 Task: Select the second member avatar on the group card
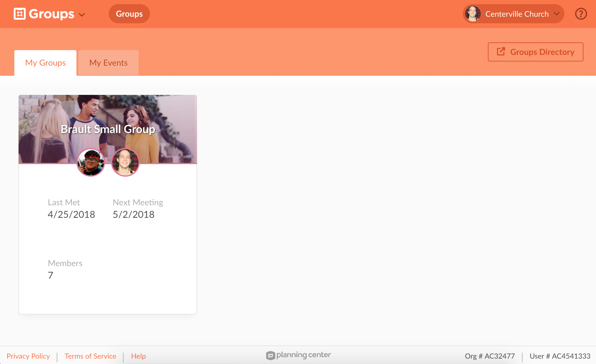(125, 162)
